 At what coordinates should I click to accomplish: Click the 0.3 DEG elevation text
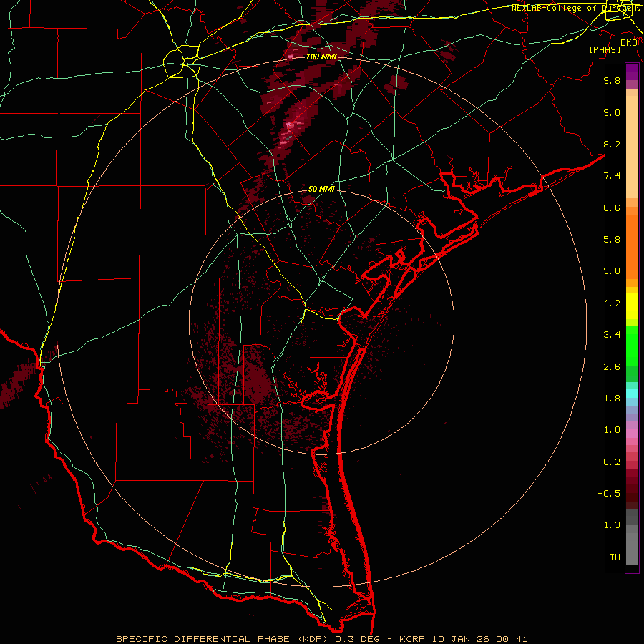pyautogui.click(x=358, y=639)
